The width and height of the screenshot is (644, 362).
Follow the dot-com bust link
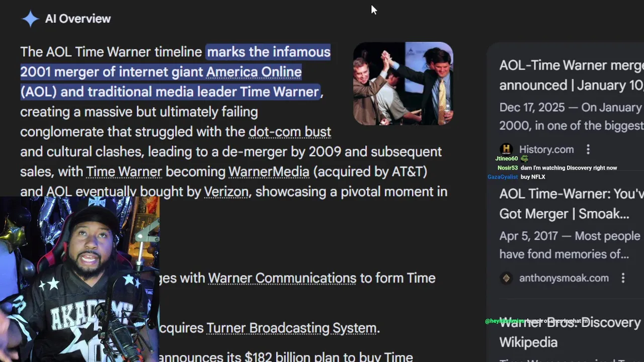click(290, 132)
